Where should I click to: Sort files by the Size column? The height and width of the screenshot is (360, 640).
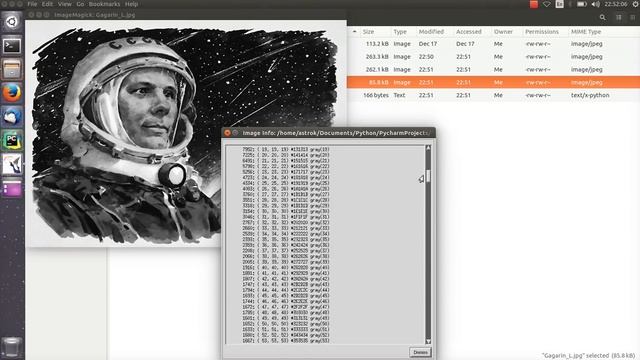pyautogui.click(x=368, y=31)
